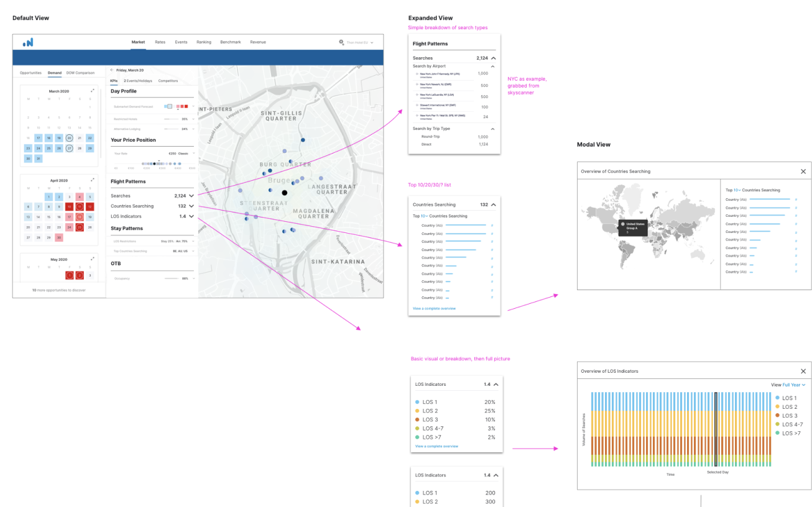Switch to the Rates tab
Image resolution: width=812 pixels, height=507 pixels.
pos(160,42)
